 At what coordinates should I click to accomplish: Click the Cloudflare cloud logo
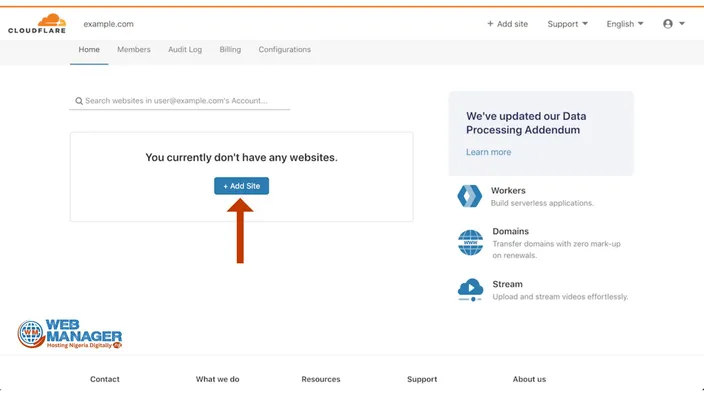(x=37, y=23)
